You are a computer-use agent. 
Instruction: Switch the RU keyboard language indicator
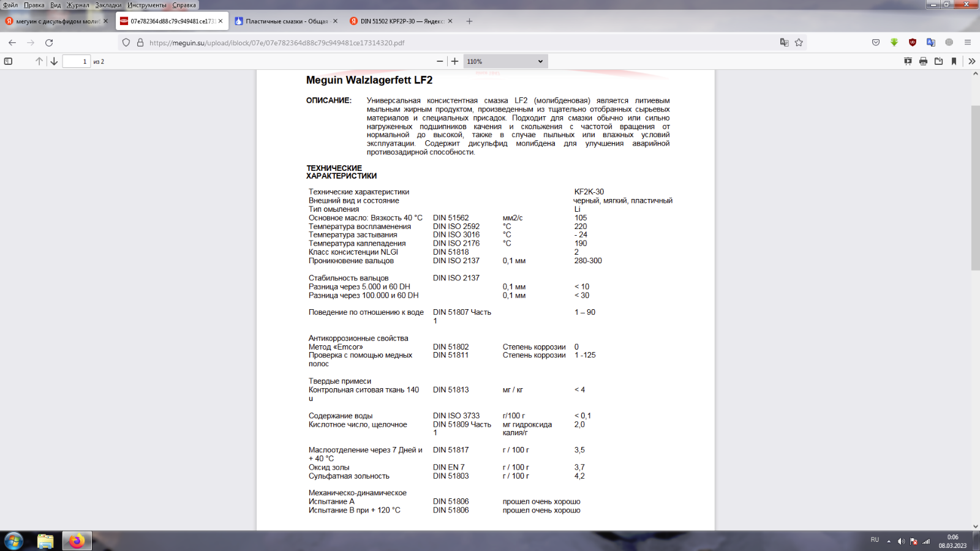click(875, 540)
